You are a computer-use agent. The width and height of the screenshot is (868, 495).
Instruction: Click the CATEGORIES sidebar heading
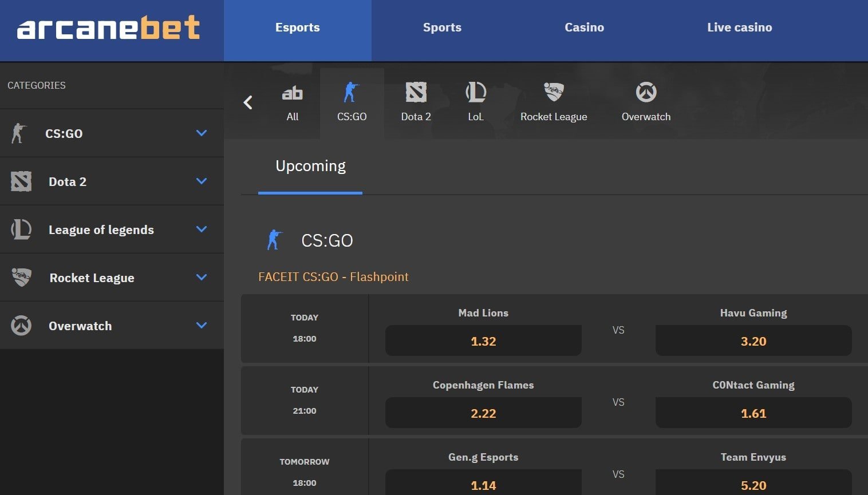click(x=37, y=85)
